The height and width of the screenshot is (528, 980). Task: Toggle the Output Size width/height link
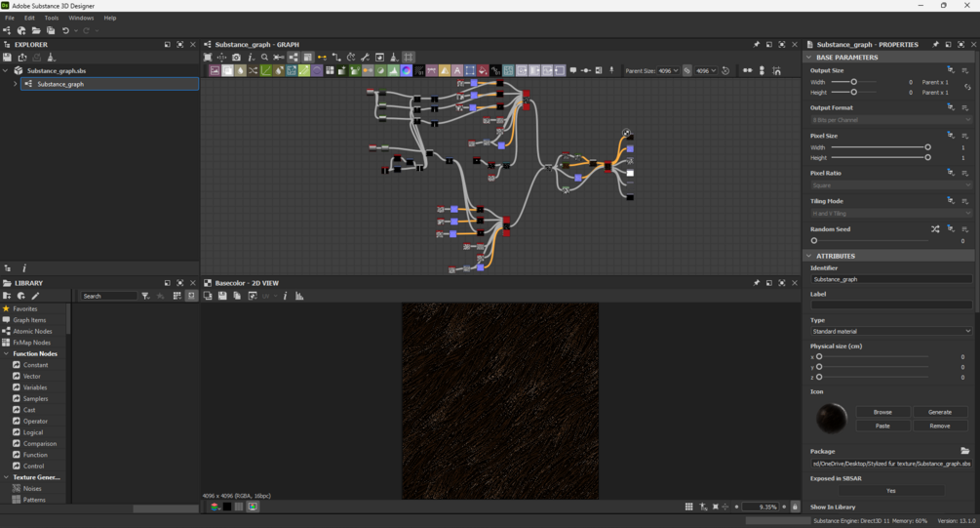click(x=967, y=87)
